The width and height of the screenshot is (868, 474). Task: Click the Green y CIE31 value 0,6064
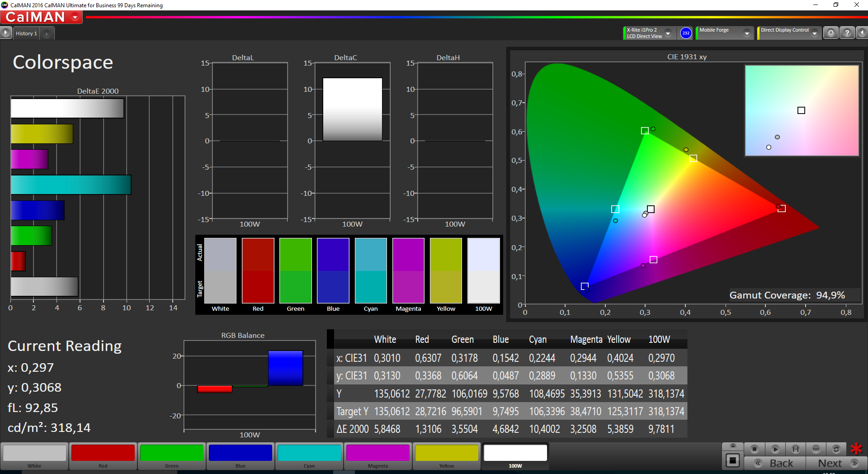[464, 376]
